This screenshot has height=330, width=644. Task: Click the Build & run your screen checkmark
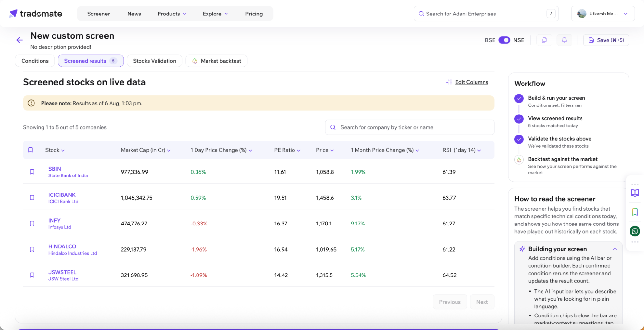(519, 98)
